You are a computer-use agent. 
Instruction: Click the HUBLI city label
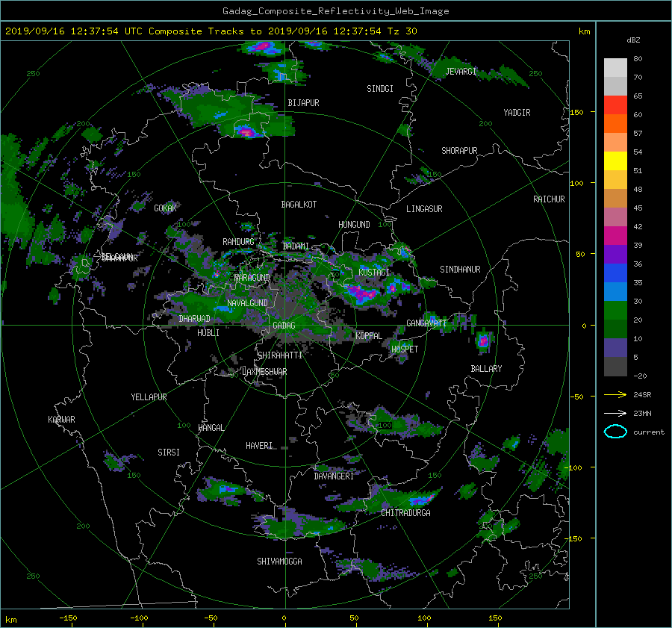(x=208, y=333)
